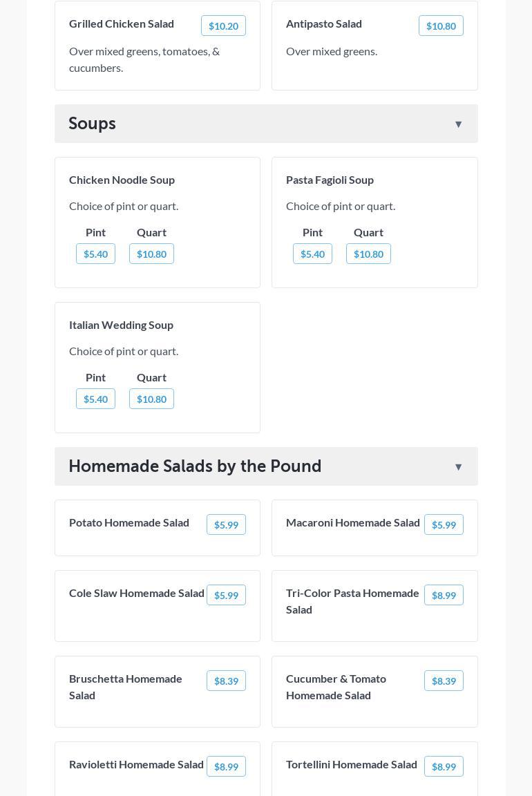
Task: Collapse Homemade Salads by the Pound arrow
Action: point(458,467)
